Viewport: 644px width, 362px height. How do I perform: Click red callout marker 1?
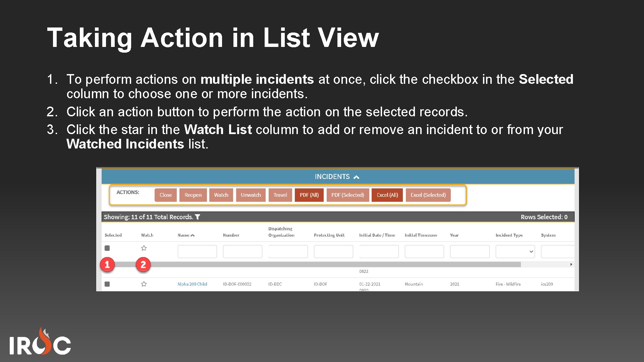[107, 264]
